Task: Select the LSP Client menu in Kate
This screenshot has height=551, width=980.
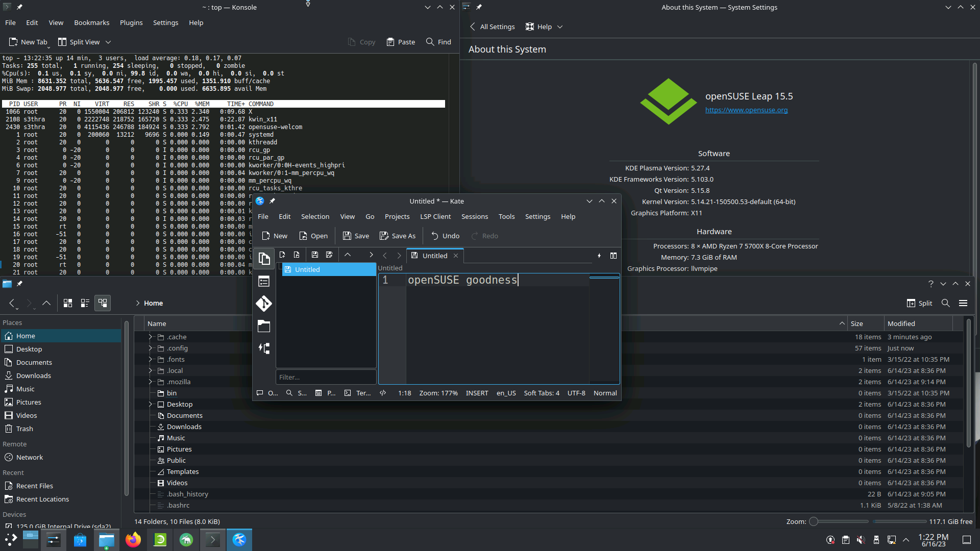Action: pyautogui.click(x=435, y=216)
